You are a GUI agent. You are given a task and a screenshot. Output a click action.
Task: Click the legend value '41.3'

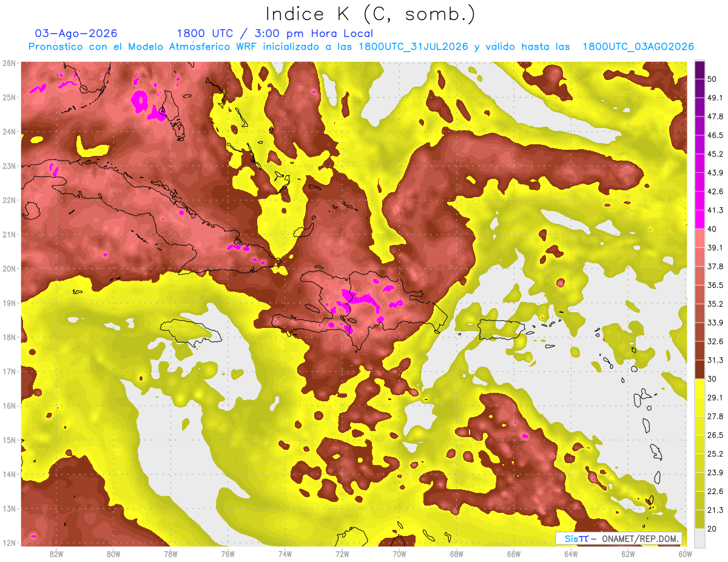click(716, 210)
